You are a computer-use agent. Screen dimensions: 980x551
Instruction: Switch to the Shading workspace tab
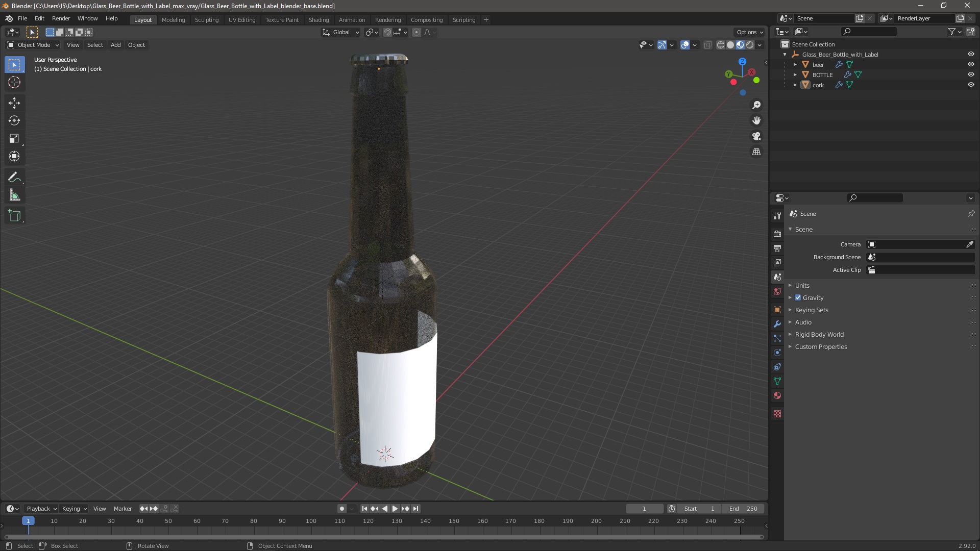pyautogui.click(x=318, y=20)
